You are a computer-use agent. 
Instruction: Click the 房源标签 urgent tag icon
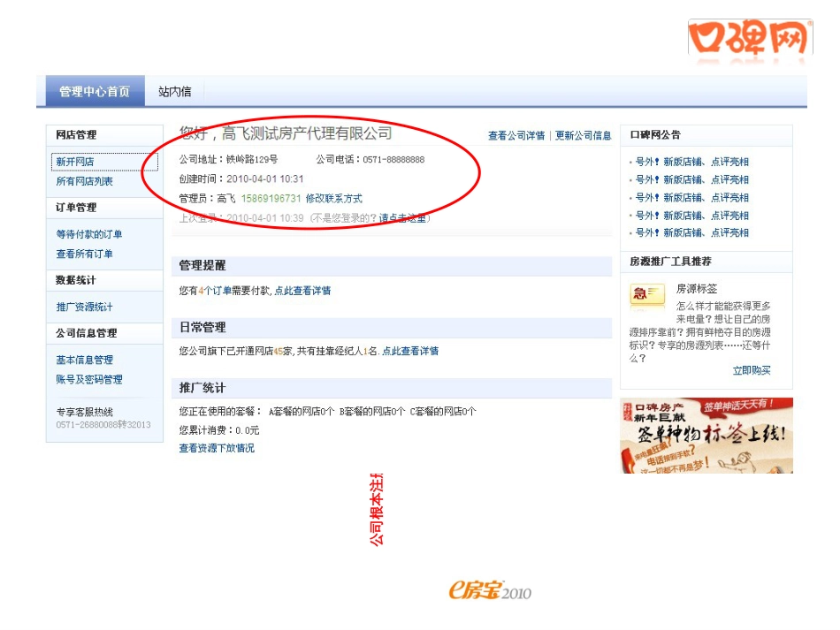tap(647, 295)
